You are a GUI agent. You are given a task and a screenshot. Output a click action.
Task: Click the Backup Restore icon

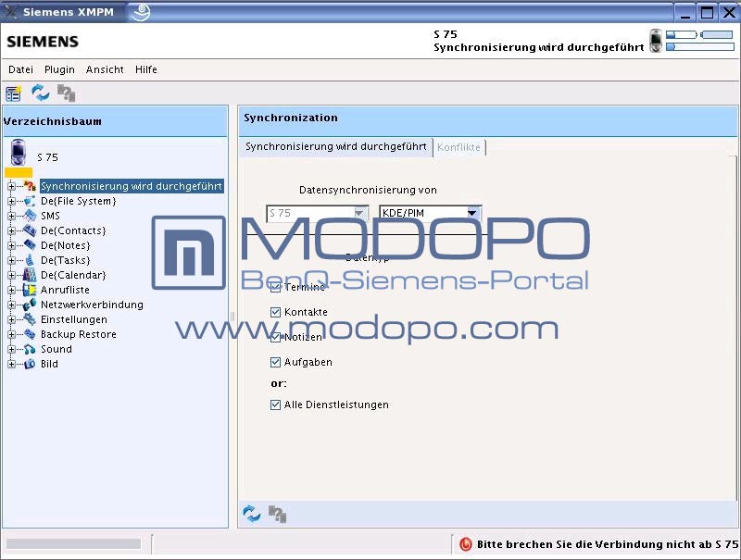(29, 334)
